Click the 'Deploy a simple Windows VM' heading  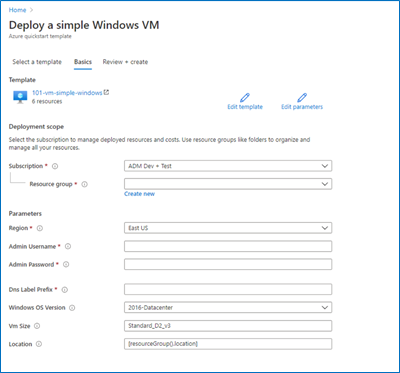pos(84,25)
